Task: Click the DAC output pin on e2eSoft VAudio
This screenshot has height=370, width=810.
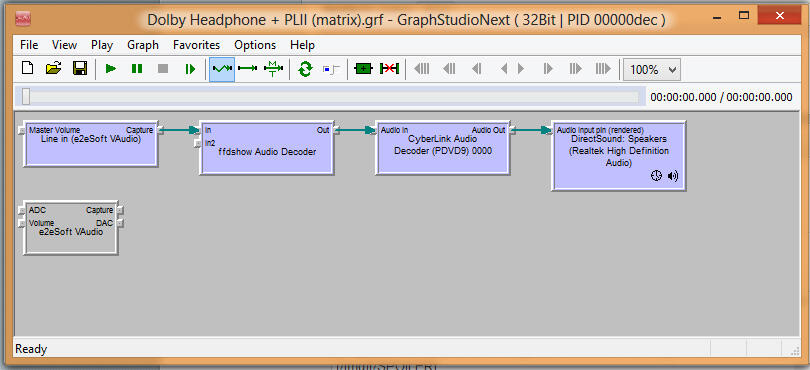Action: [x=120, y=223]
